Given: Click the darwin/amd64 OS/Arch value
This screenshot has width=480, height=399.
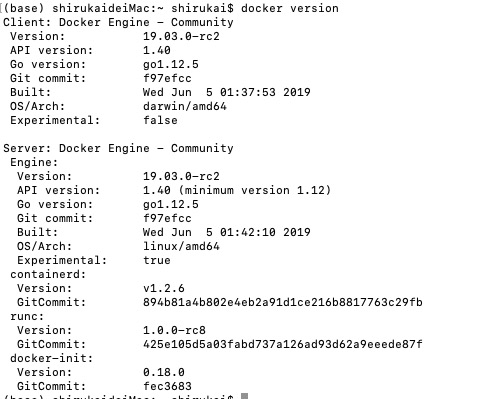Looking at the screenshot, I should (x=185, y=106).
